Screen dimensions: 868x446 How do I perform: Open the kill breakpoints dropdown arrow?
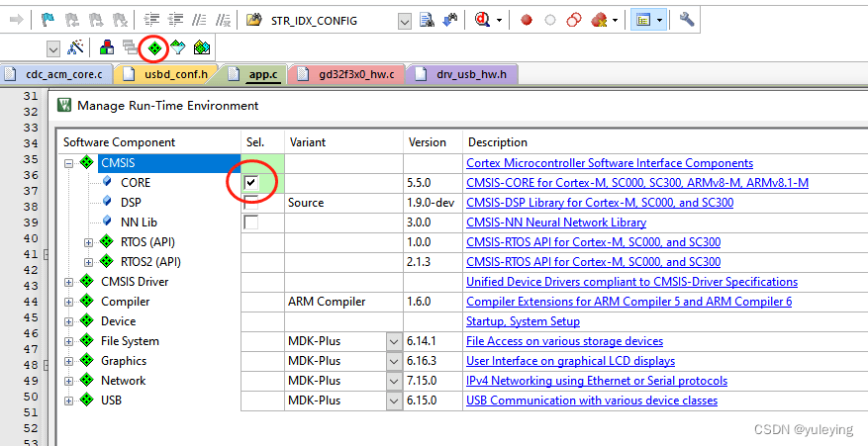(x=615, y=21)
